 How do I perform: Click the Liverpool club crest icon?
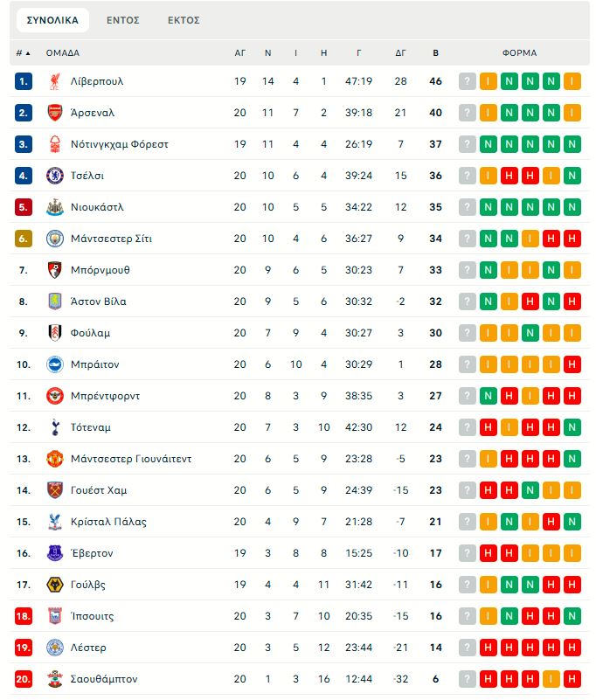(55, 81)
